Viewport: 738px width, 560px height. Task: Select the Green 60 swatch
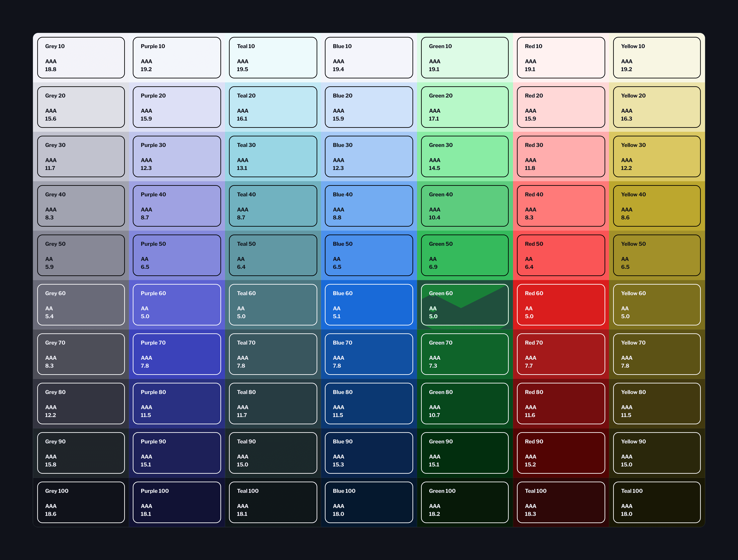coord(464,305)
